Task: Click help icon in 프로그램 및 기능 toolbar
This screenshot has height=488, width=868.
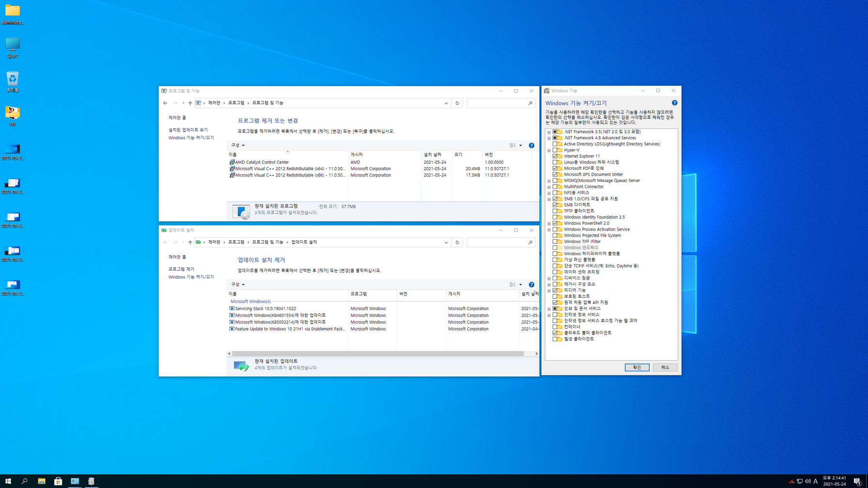Action: [x=531, y=145]
